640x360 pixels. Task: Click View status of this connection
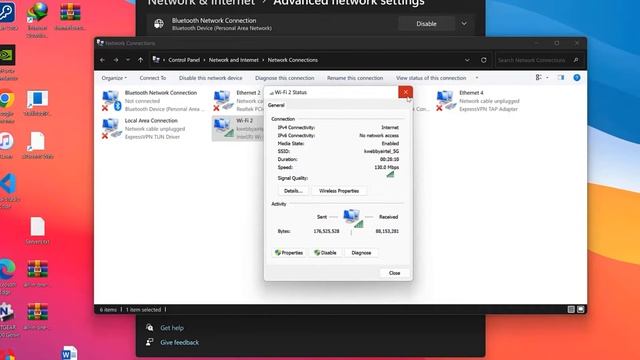[431, 78]
